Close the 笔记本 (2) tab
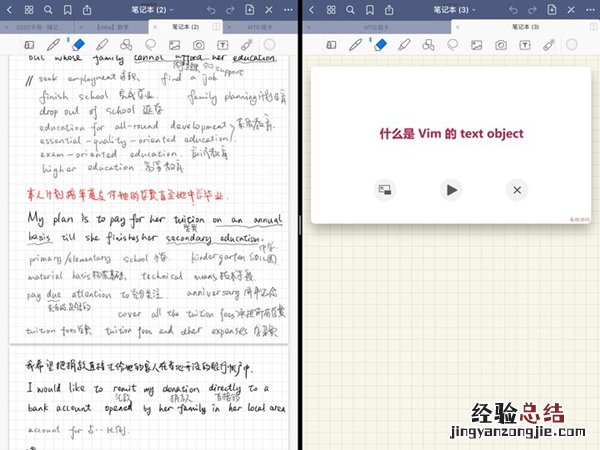The width and height of the screenshot is (600, 450). click(155, 27)
